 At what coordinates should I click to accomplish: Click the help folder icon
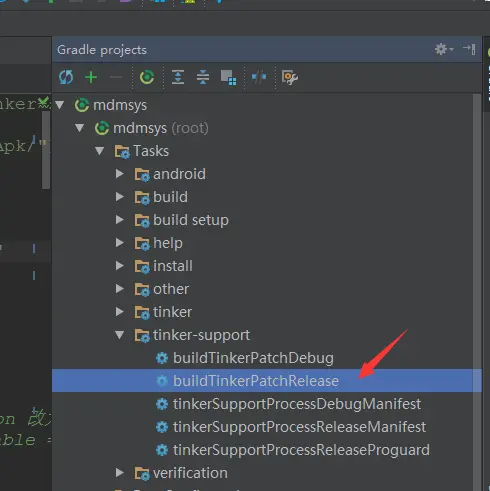(142, 244)
